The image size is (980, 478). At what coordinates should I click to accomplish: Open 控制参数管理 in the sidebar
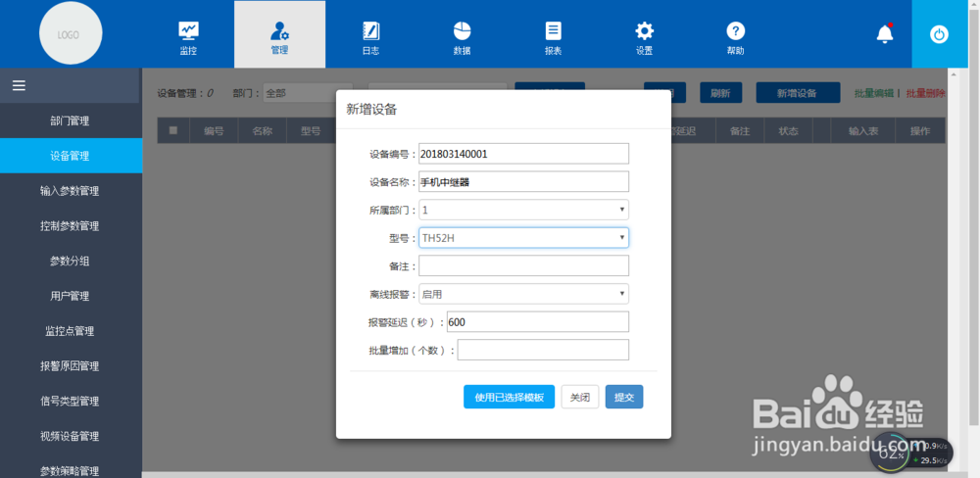coord(70,225)
